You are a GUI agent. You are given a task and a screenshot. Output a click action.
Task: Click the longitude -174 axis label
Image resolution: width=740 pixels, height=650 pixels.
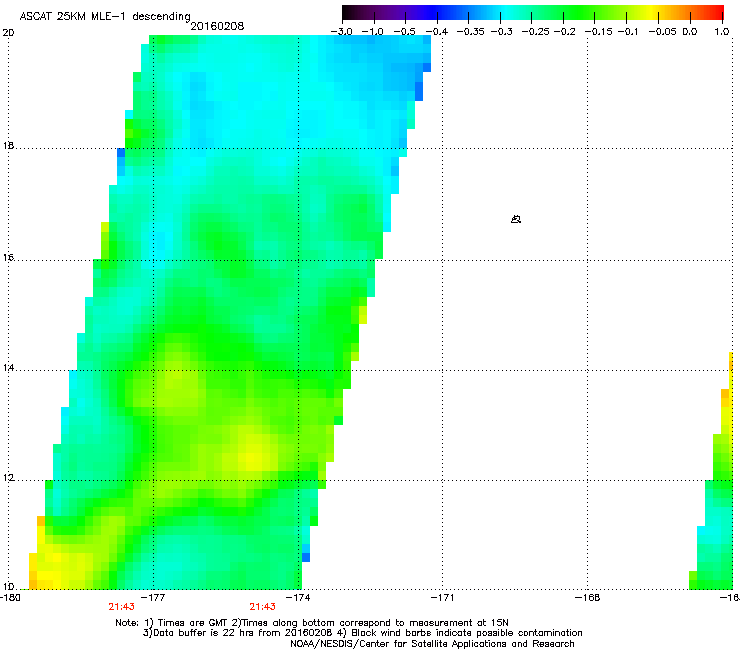tap(299, 598)
